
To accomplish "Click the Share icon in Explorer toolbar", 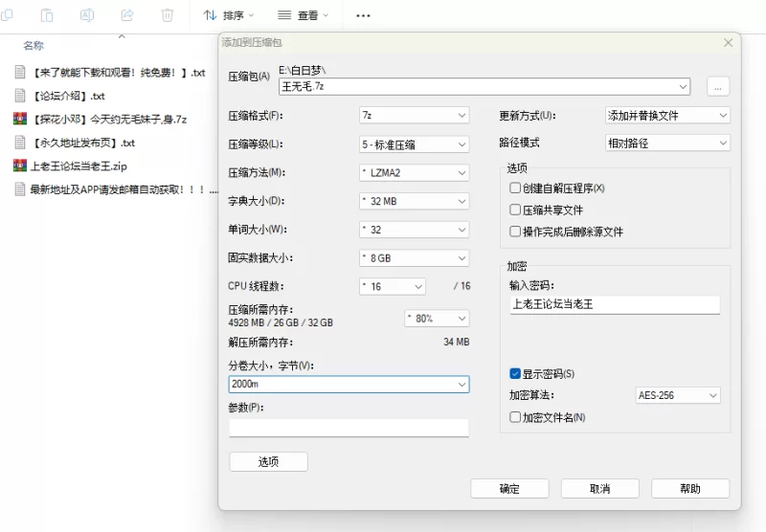I will point(127,15).
